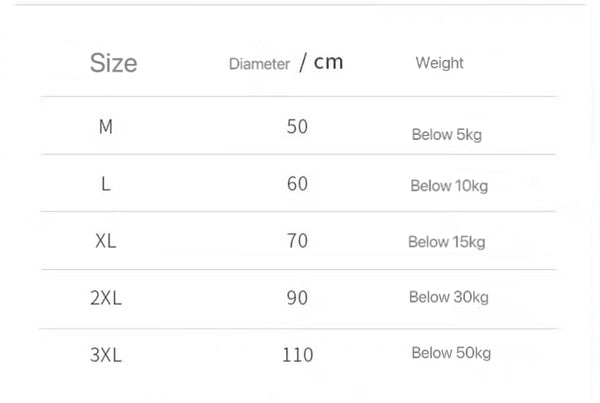Select the 50 diameter value

pos(297,127)
